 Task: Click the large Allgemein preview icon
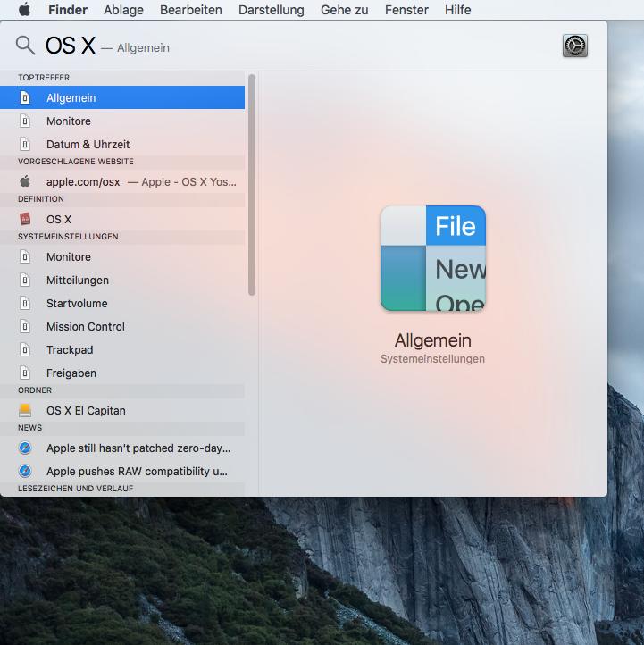tap(433, 258)
